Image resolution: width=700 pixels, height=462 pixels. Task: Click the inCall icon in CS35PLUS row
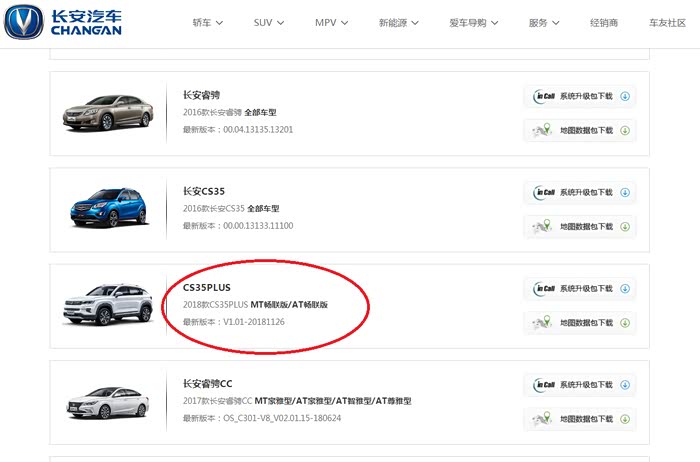[544, 288]
